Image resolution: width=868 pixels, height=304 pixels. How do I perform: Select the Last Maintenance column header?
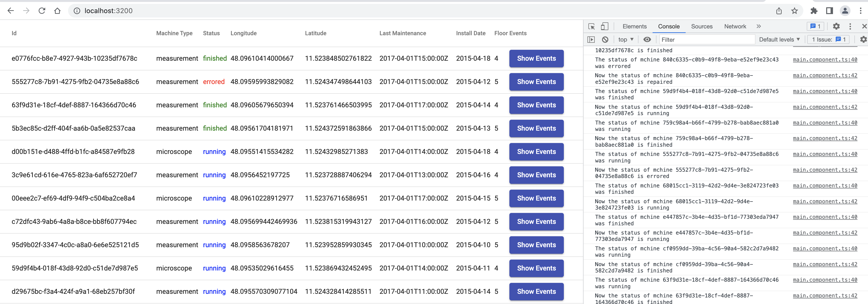point(402,33)
